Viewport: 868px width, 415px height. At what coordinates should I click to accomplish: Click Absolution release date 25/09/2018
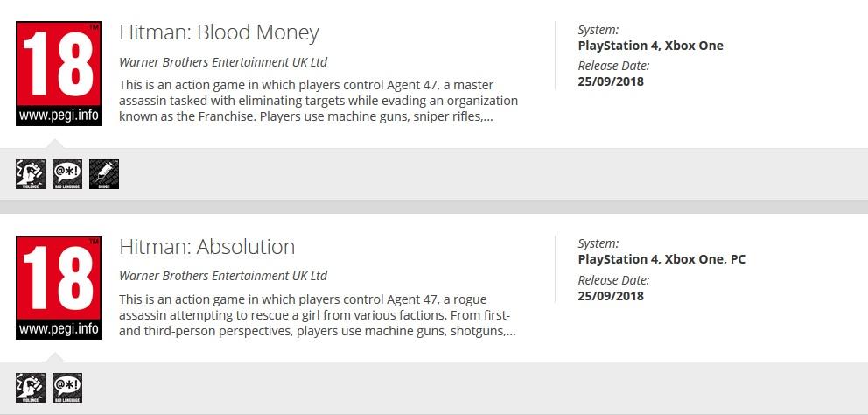click(611, 296)
